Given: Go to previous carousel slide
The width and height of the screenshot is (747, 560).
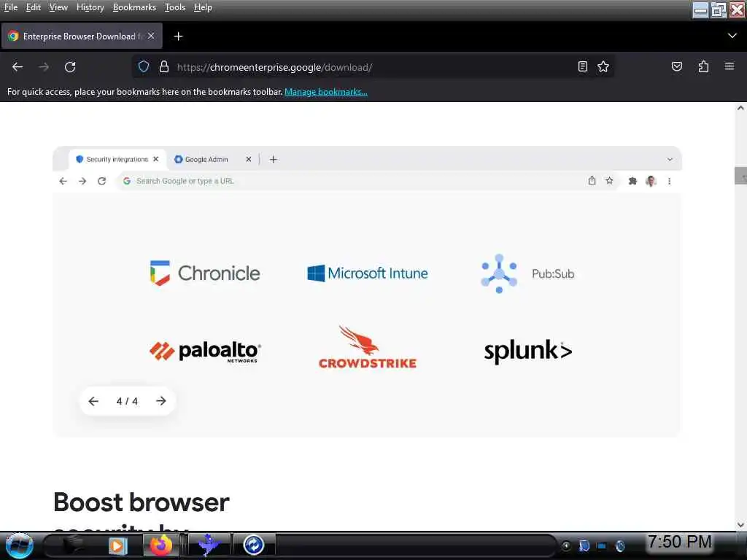Looking at the screenshot, I should (93, 401).
